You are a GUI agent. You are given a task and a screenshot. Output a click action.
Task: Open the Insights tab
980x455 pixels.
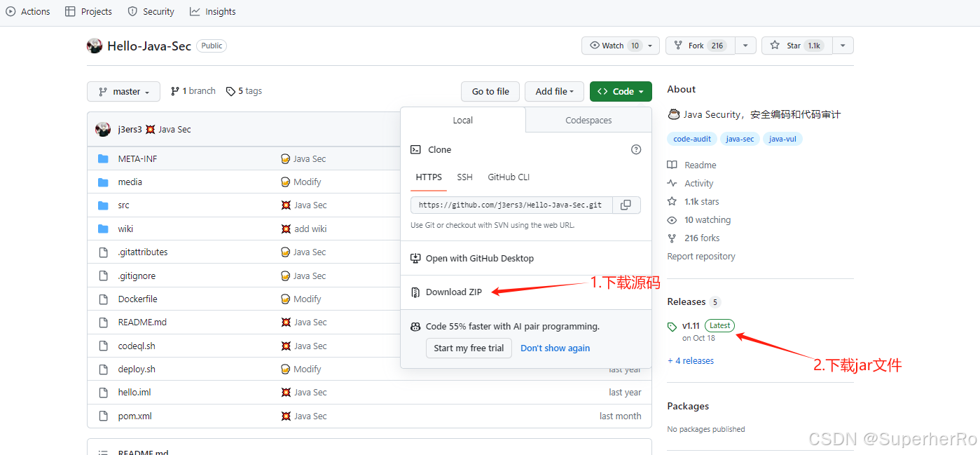point(213,11)
